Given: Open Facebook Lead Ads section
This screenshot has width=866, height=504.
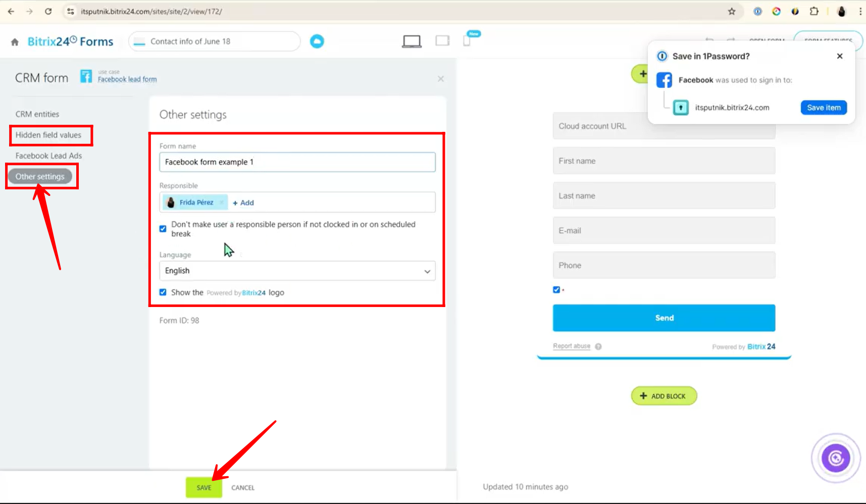Looking at the screenshot, I should 48,156.
